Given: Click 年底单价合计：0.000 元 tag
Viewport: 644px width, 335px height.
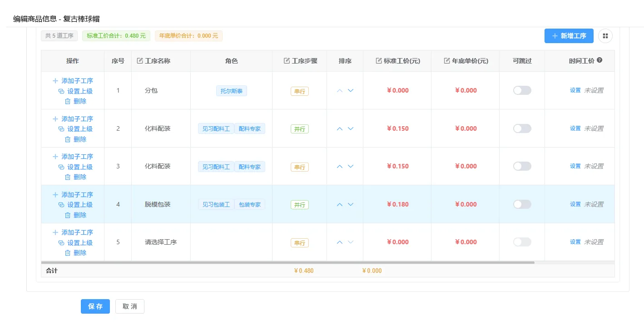Looking at the screenshot, I should [188, 36].
